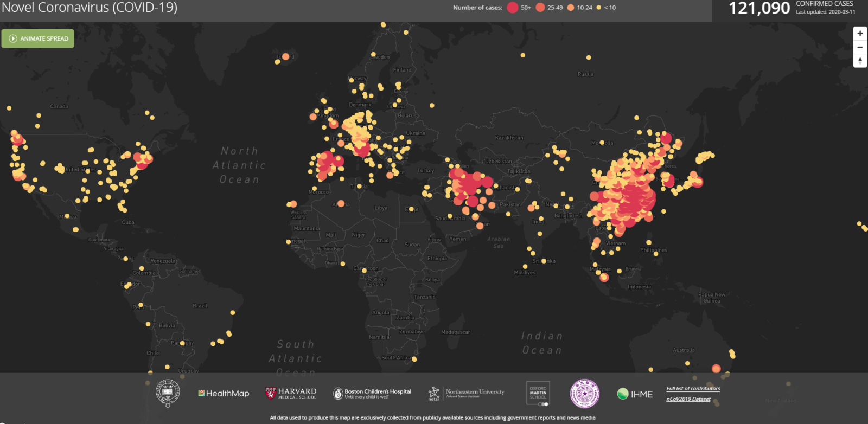This screenshot has width=868, height=424.
Task: Open the Boston Children's Hospital logo
Action: [x=372, y=393]
